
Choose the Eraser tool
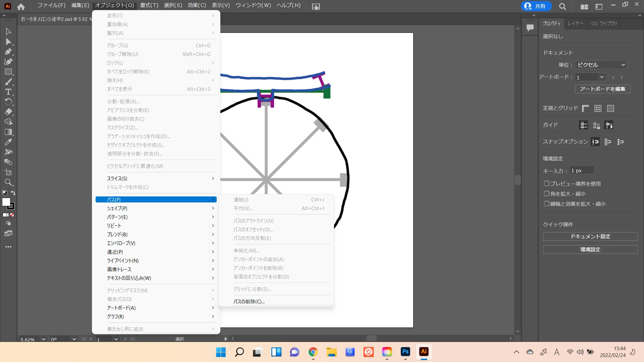click(8, 112)
